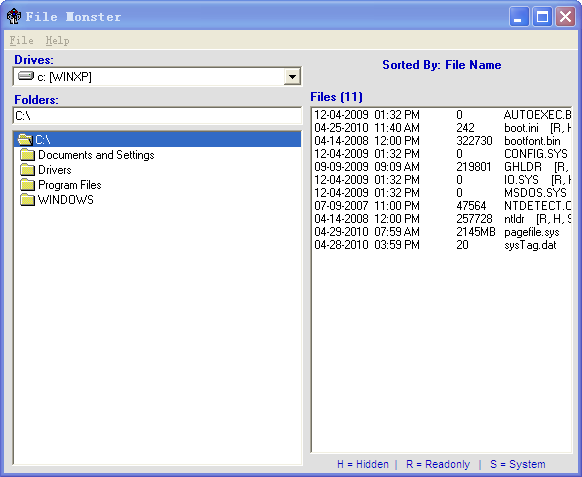Click the WINDOWS folder icon
This screenshot has height=477, width=582.
pyautogui.click(x=27, y=200)
